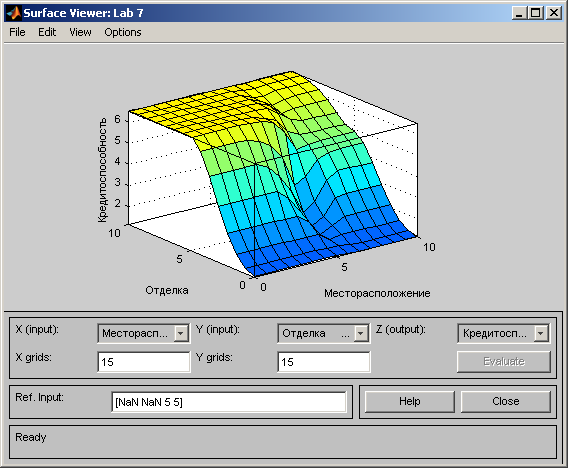The image size is (568, 468).
Task: Maximize the Surface Viewer window
Action: (536, 13)
